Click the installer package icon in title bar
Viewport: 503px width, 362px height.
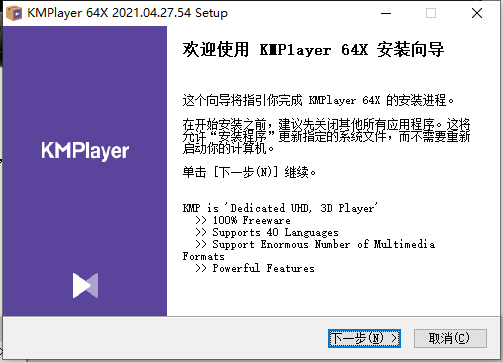[x=14, y=13]
